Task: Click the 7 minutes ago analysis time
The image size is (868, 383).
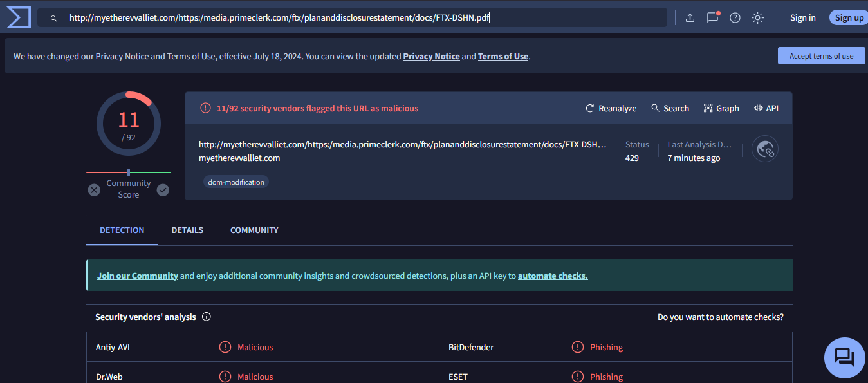Action: click(x=694, y=158)
